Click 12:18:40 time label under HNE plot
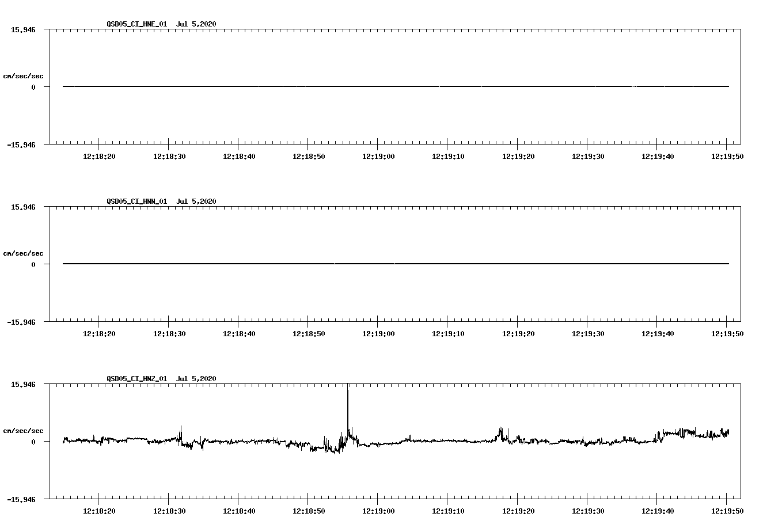This screenshot has height=532, width=782. [x=238, y=156]
